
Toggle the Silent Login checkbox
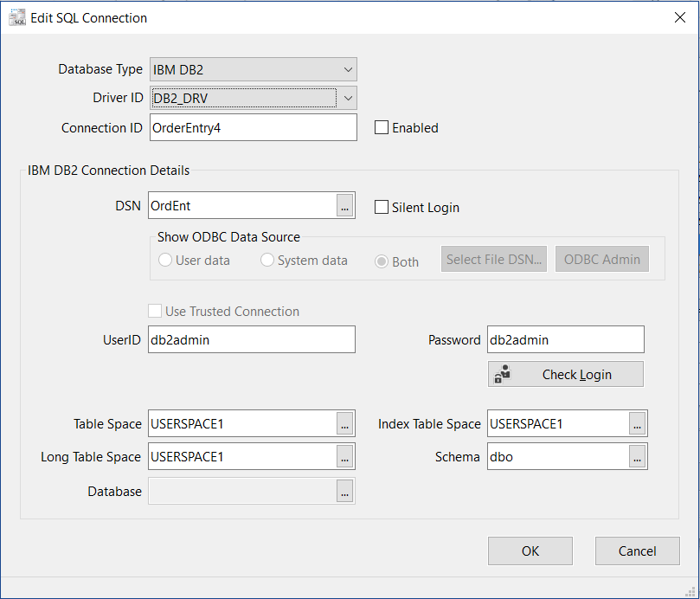tap(382, 207)
